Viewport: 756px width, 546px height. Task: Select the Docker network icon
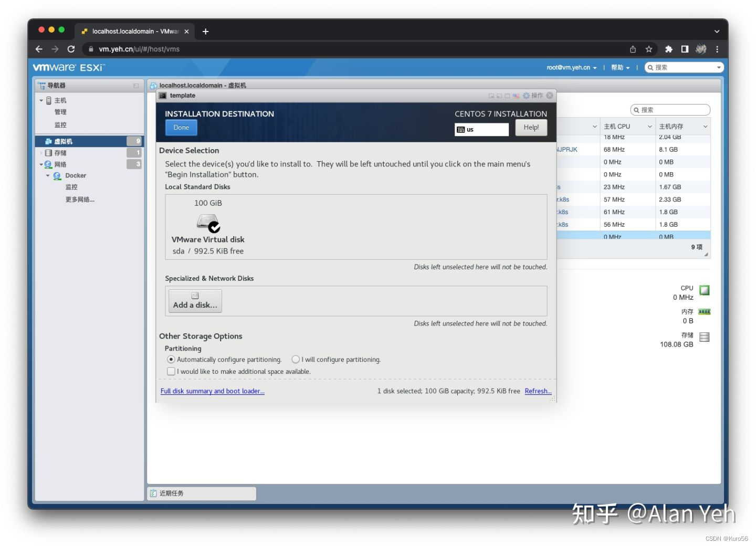click(57, 176)
